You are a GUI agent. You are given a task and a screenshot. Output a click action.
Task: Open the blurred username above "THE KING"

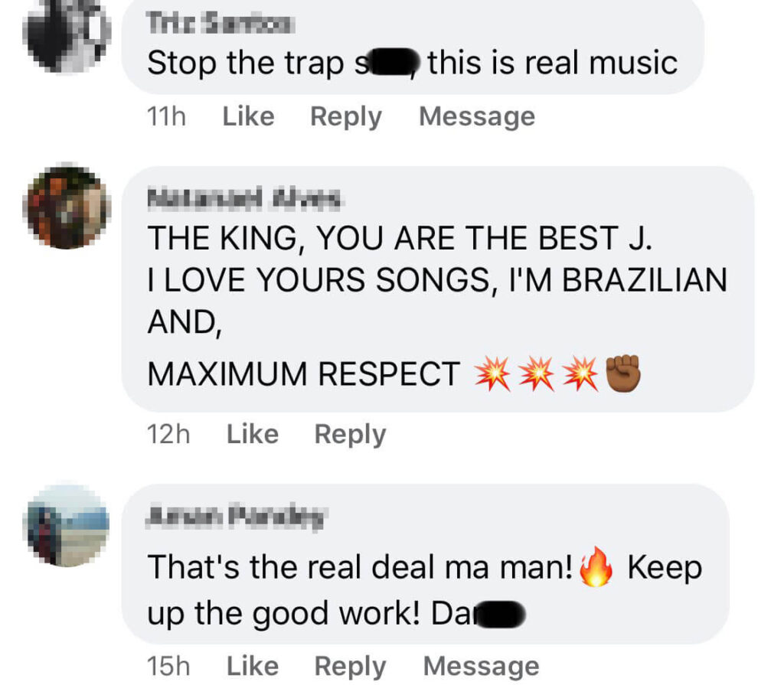pos(243,198)
